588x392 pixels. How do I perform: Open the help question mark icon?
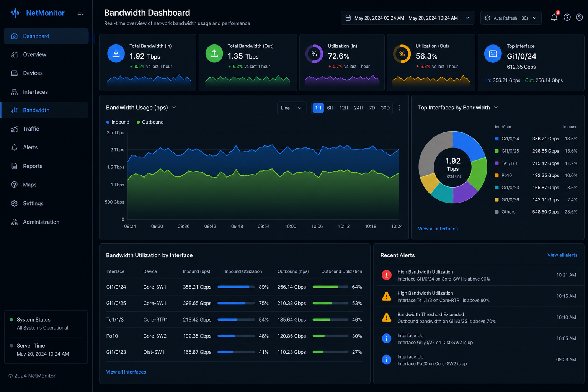pyautogui.click(x=567, y=17)
